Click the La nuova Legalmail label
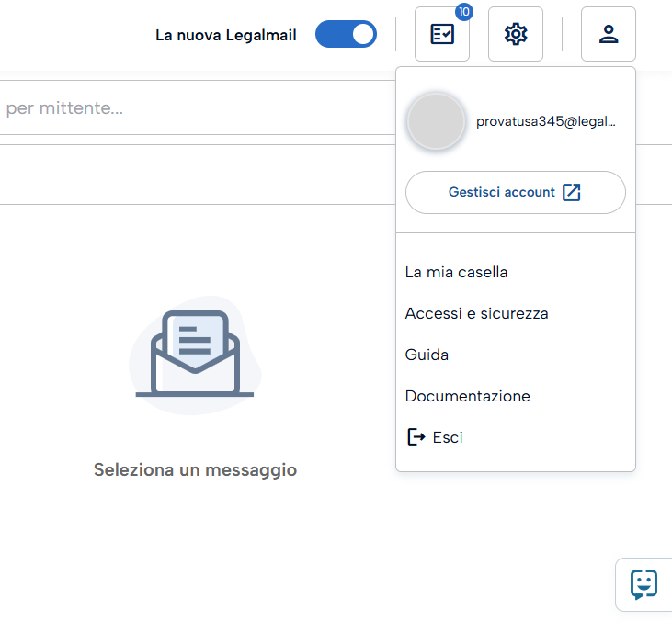 [x=226, y=36]
